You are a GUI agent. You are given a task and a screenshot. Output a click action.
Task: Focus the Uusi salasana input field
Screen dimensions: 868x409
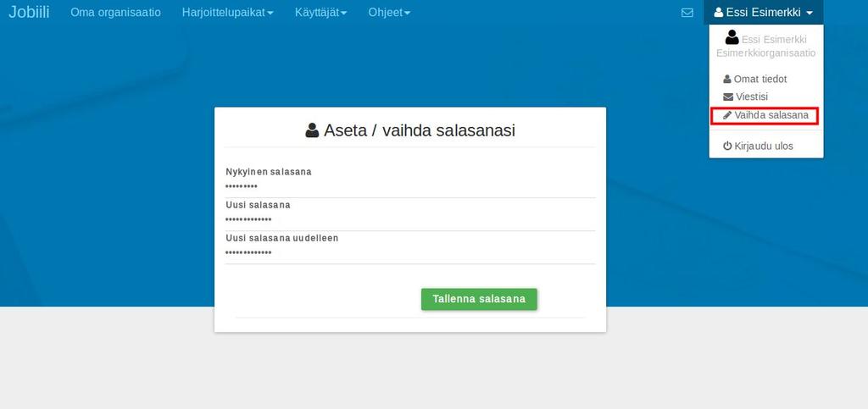pos(410,220)
